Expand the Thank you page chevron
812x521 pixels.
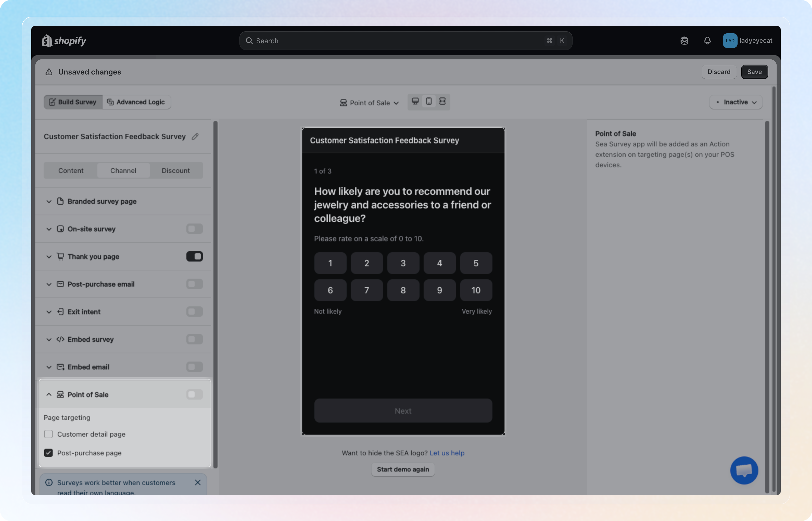[x=49, y=256]
